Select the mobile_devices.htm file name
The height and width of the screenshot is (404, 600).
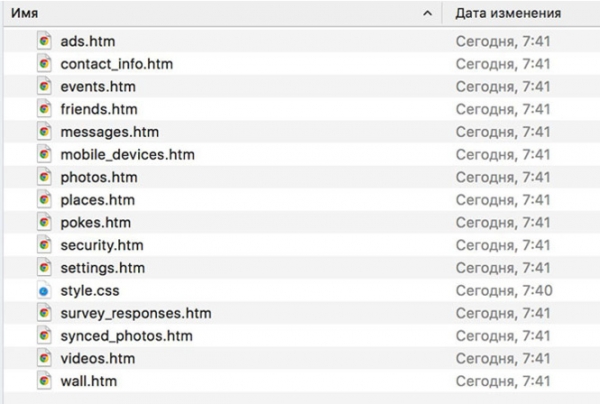[127, 155]
